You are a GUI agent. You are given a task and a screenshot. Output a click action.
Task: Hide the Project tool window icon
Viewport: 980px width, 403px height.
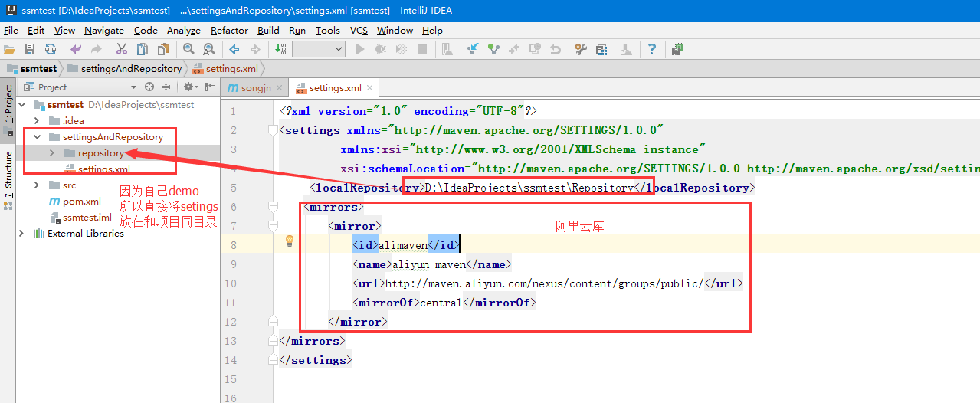208,87
